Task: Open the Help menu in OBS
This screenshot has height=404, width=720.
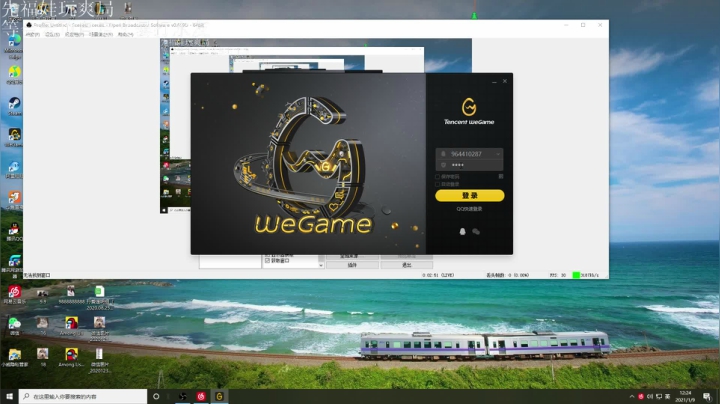Action: (125, 34)
